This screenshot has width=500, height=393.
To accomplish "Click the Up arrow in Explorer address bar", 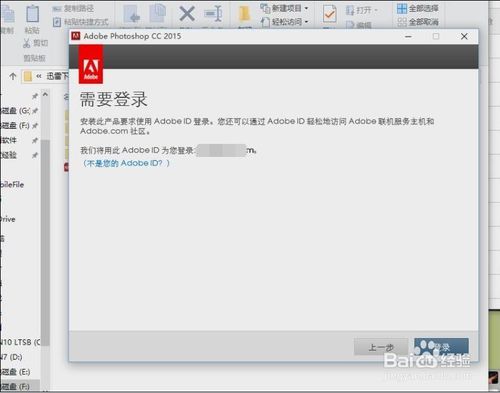I will [13, 76].
